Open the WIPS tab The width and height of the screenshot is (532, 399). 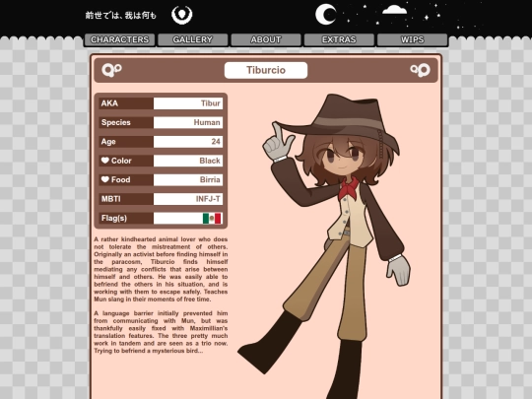coord(412,39)
